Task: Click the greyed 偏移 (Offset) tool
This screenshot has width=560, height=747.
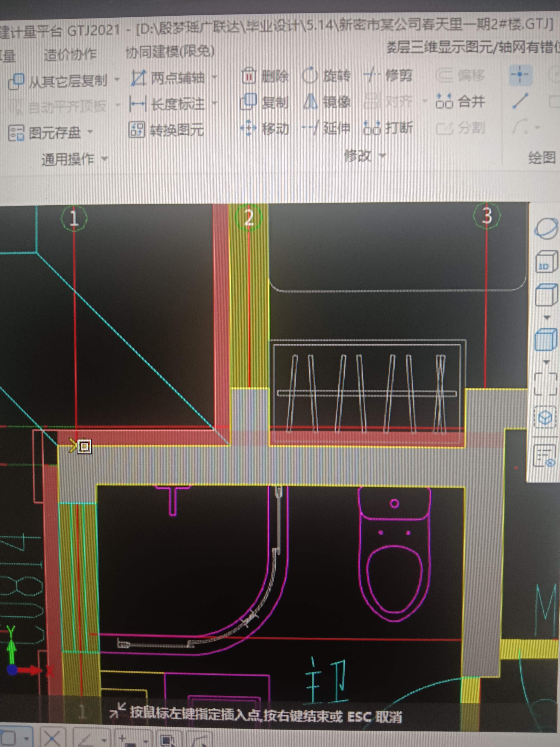Action: pyautogui.click(x=460, y=75)
